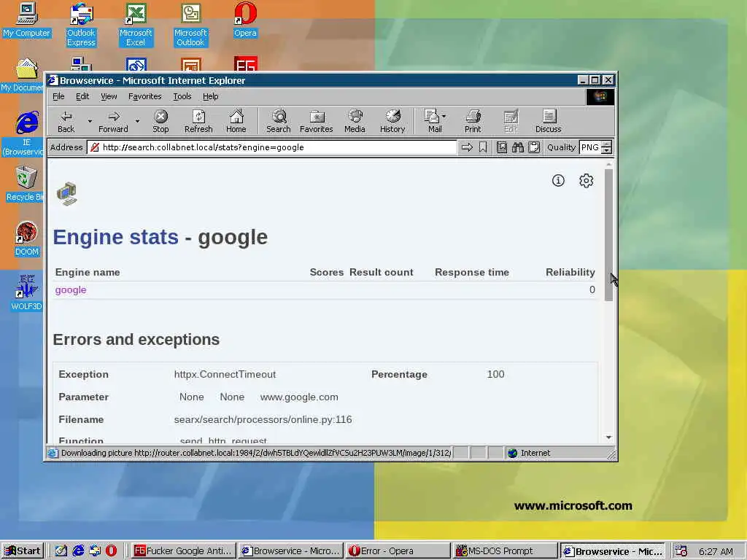Switch to MS-DOS Prompt taskbar window
The image size is (747, 560).
click(505, 551)
